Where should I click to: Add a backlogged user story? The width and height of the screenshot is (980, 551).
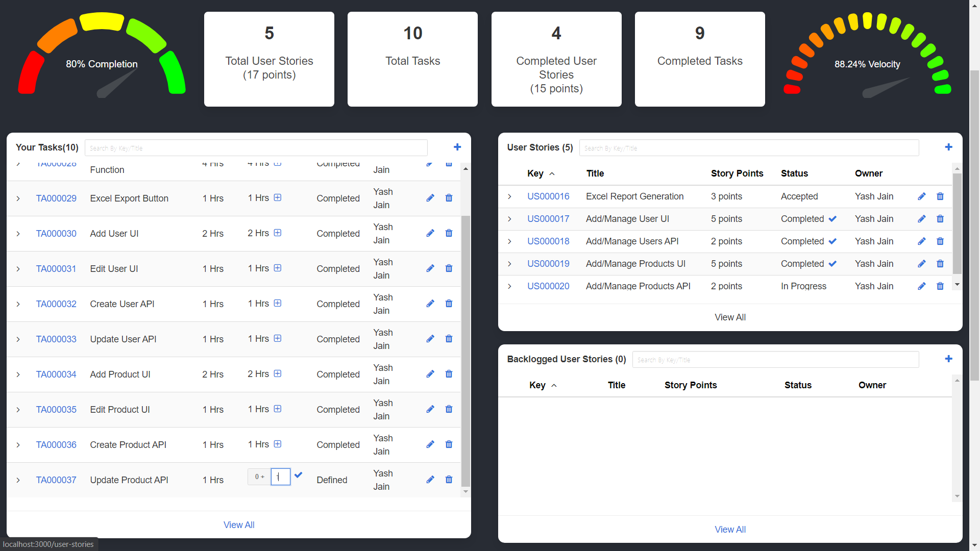point(948,359)
